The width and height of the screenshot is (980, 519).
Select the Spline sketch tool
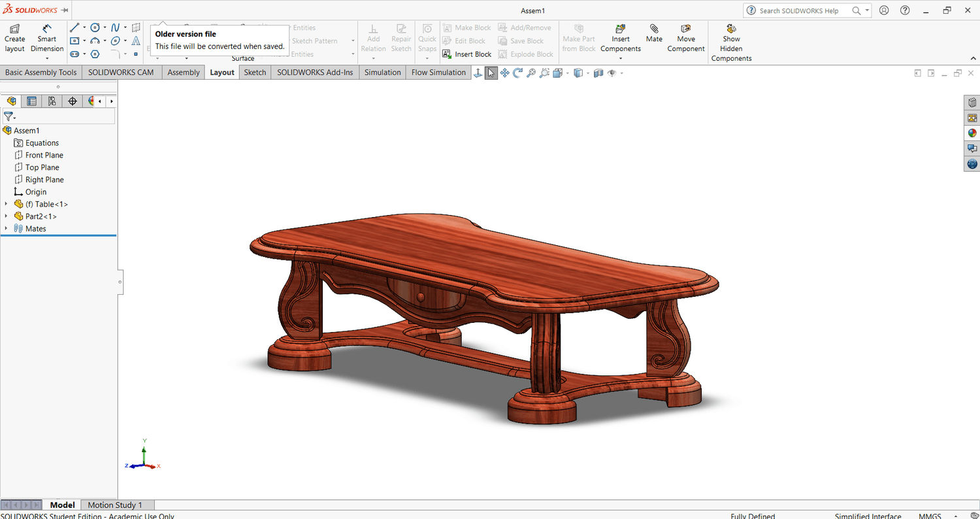tap(115, 27)
